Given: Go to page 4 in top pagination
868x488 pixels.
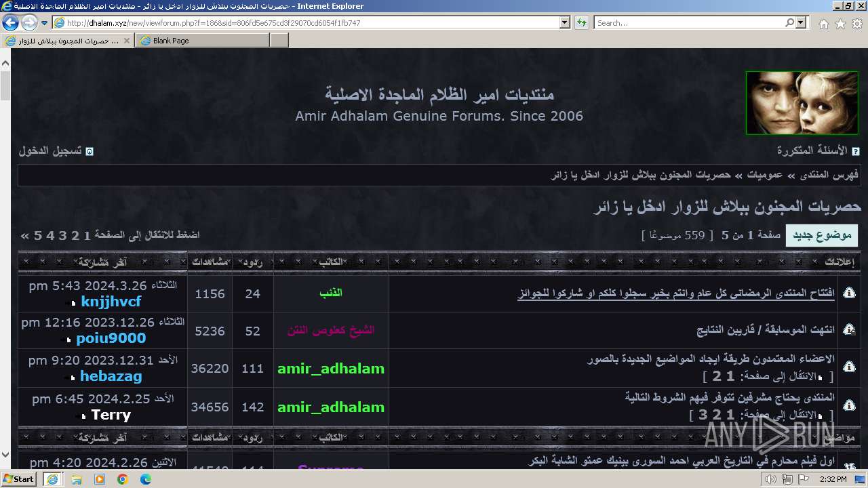Looking at the screenshot, I should pyautogui.click(x=51, y=235).
